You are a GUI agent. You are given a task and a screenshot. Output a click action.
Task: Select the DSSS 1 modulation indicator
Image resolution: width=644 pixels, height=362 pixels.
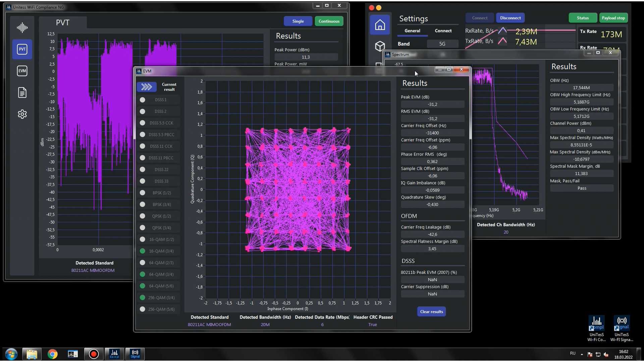(x=143, y=100)
